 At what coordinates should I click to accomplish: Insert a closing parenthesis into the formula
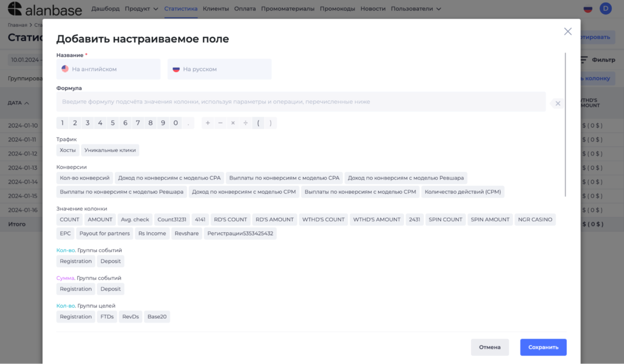[x=270, y=122]
